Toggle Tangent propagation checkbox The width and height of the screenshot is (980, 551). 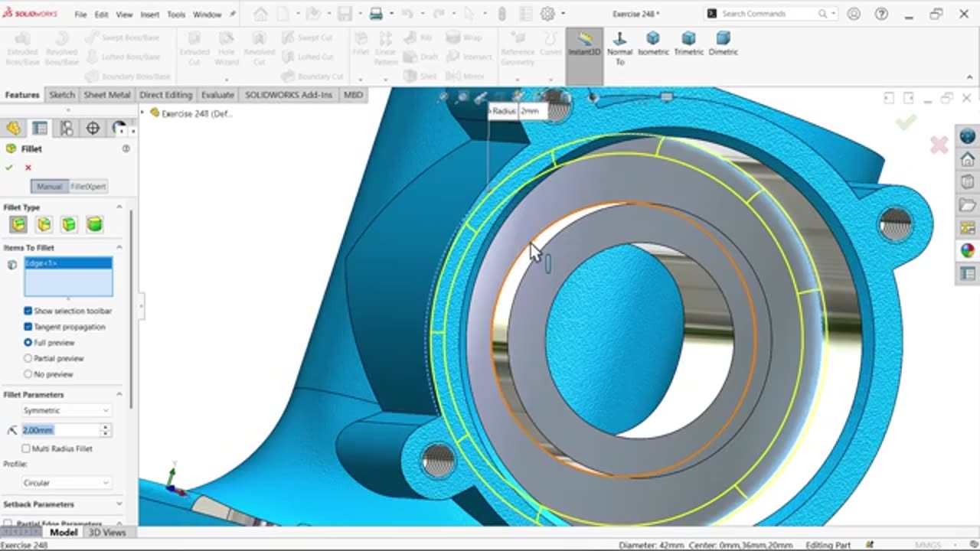click(28, 327)
